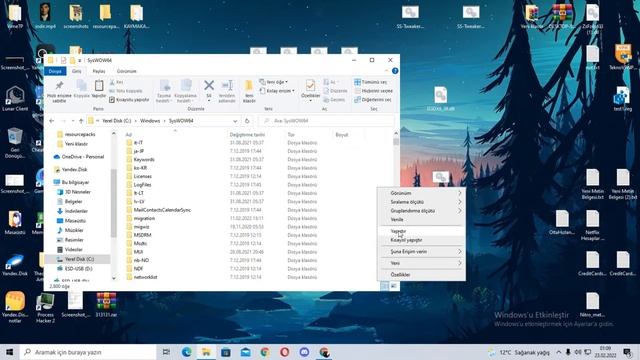Open the Process Hacker 2 desktop icon

tap(45, 308)
